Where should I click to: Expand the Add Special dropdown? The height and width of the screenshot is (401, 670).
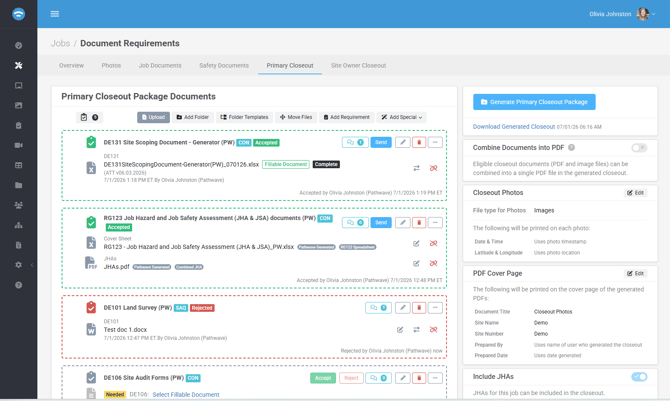(x=401, y=117)
